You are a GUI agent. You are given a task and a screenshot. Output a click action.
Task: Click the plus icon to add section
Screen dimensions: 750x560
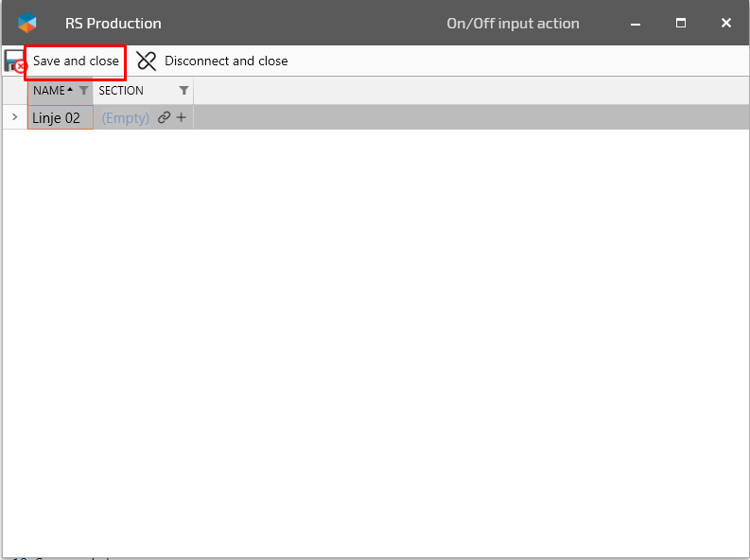(182, 118)
